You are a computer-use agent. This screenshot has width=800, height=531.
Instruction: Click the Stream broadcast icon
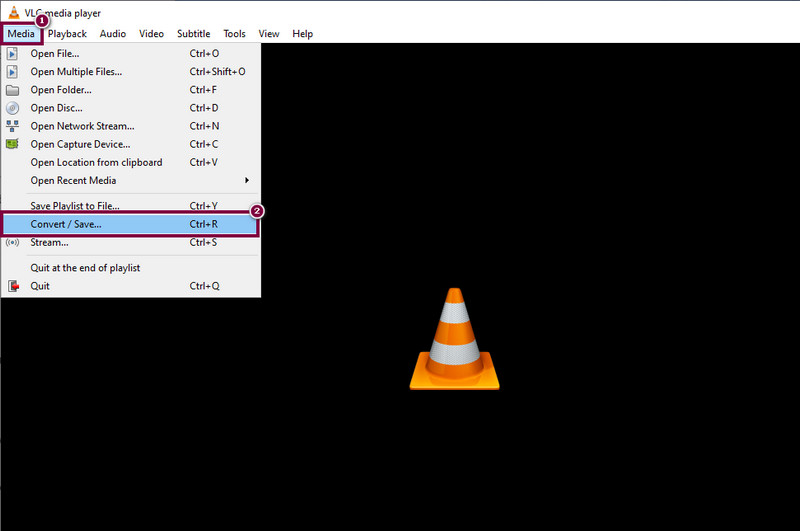click(x=12, y=242)
